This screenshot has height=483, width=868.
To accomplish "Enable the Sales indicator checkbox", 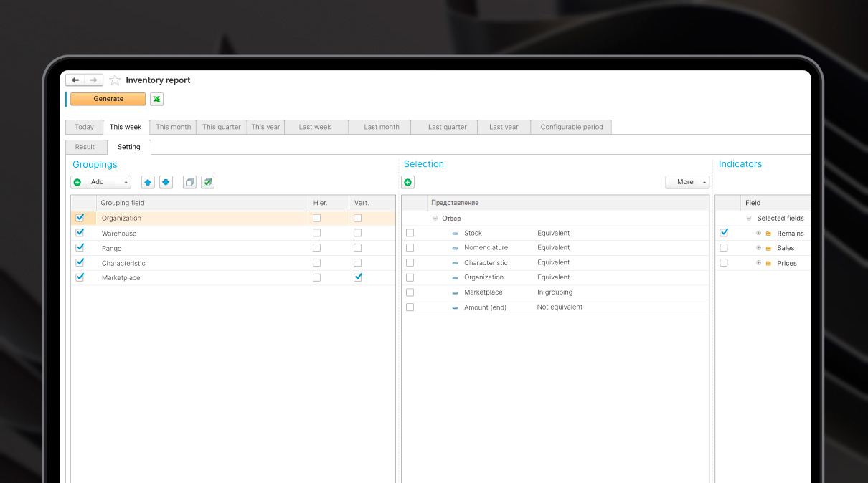I will click(x=724, y=247).
